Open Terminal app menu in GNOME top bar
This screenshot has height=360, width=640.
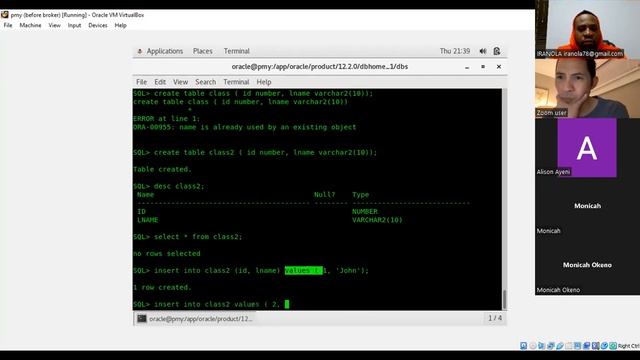[236, 51]
